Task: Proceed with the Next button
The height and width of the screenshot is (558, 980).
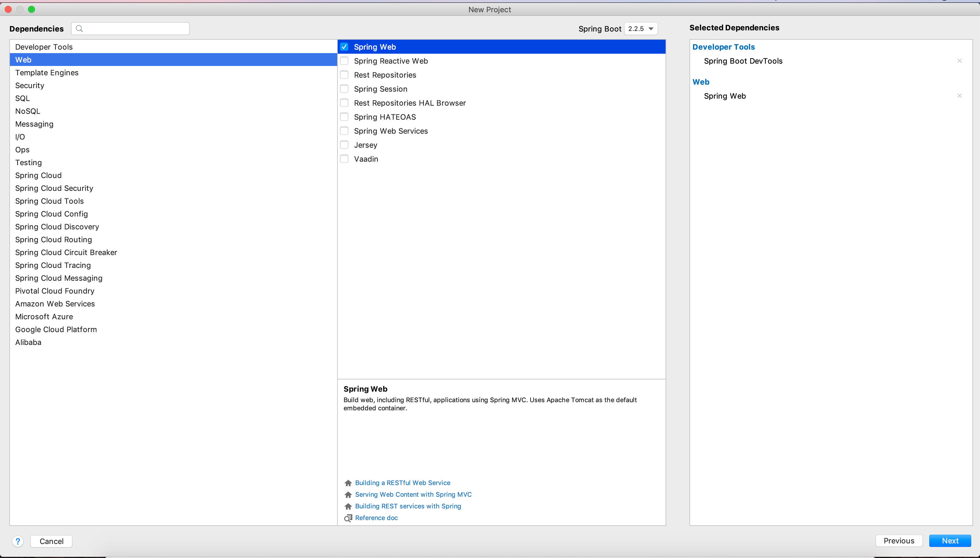Action: point(950,541)
